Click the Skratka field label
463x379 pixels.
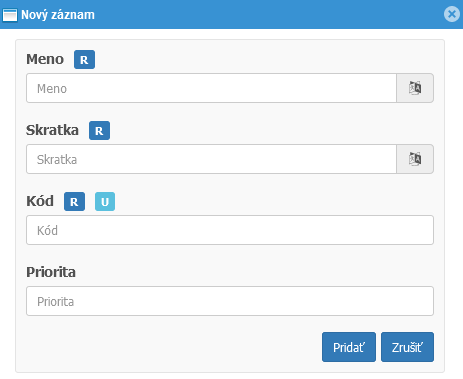tap(52, 130)
